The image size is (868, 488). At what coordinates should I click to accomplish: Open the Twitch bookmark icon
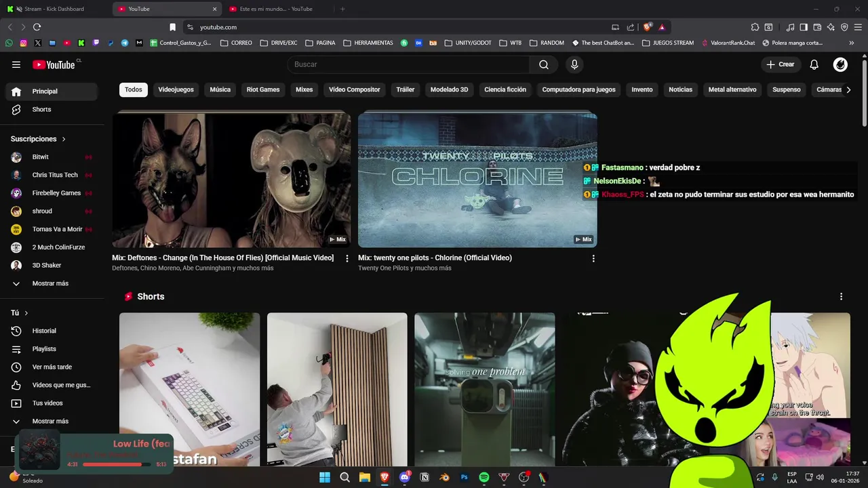coord(96,43)
